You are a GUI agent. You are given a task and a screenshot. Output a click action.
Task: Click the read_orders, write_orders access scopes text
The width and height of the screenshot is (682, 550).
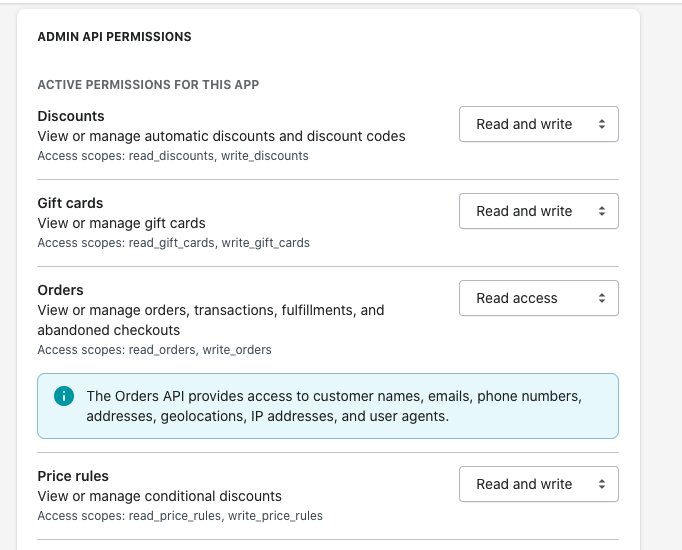(x=200, y=350)
